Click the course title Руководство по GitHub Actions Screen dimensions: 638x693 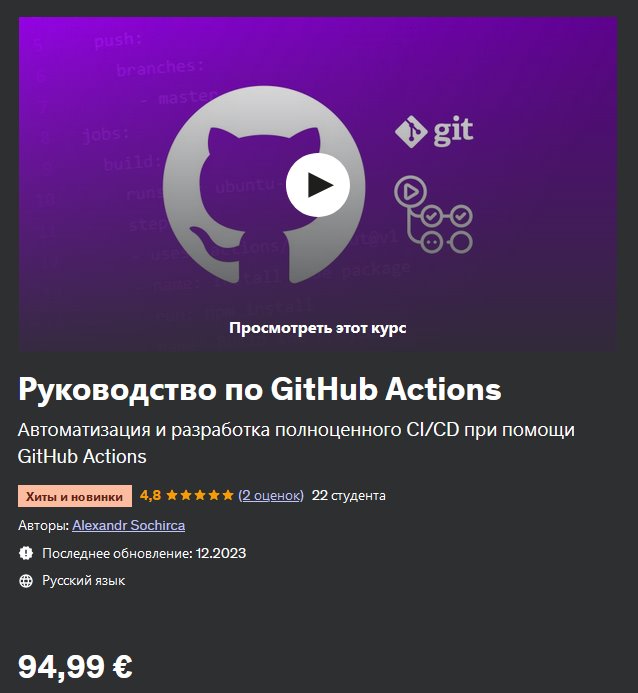pos(260,389)
